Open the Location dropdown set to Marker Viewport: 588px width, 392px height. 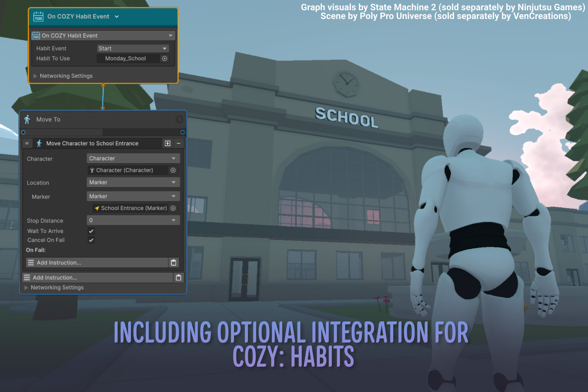pos(133,182)
